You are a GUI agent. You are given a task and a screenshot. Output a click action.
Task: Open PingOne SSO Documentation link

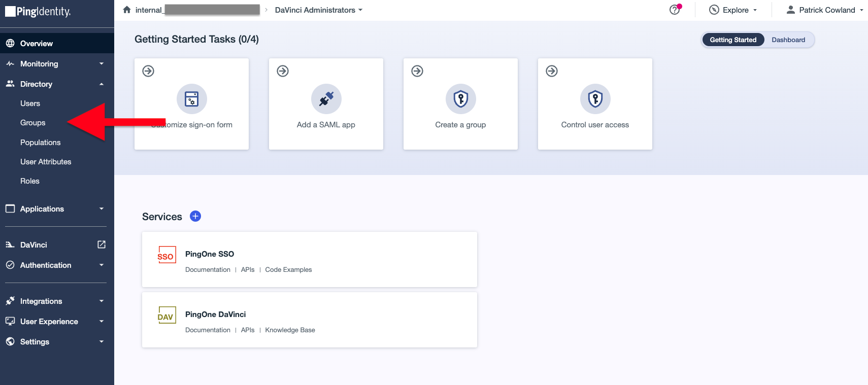tap(208, 269)
